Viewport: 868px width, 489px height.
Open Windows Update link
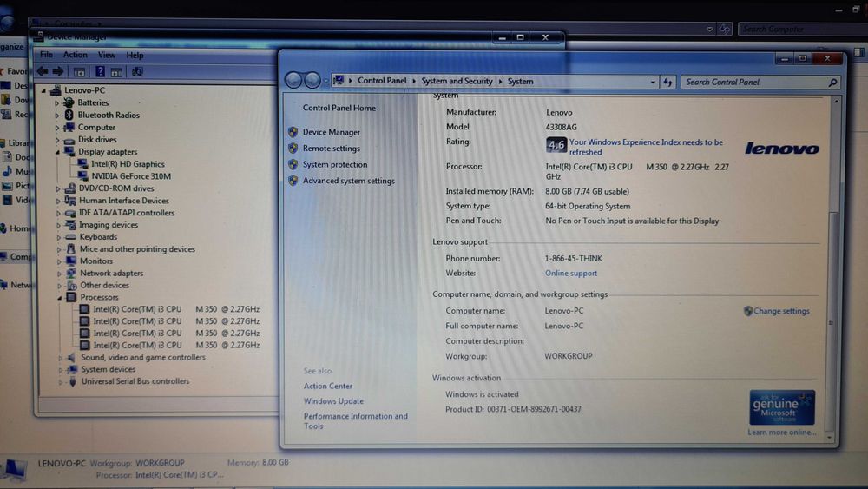click(333, 401)
